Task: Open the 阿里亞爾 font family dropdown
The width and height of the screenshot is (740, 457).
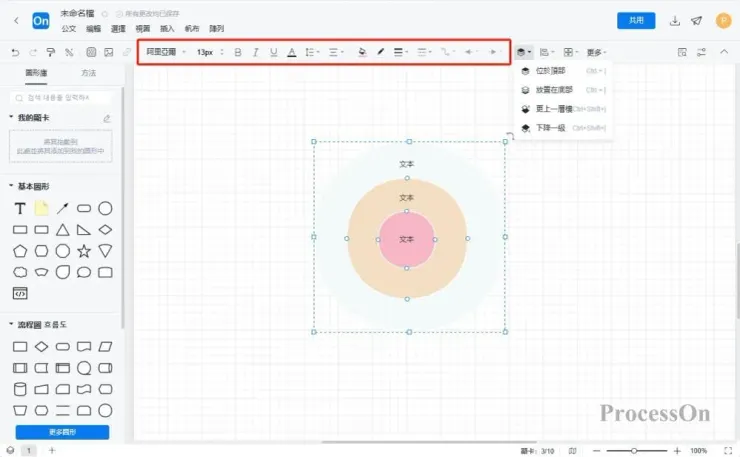Action: pos(166,52)
